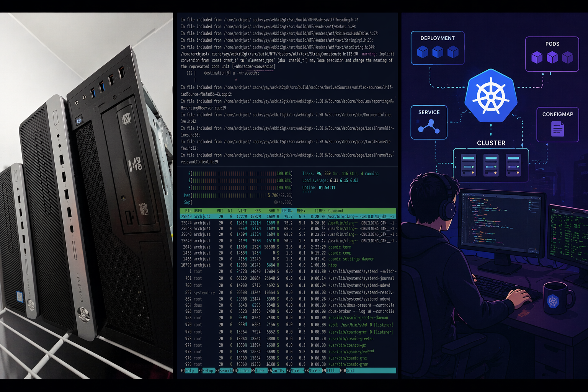Click the middle purple cube in Pods
The image size is (588, 392).
[x=552, y=57]
